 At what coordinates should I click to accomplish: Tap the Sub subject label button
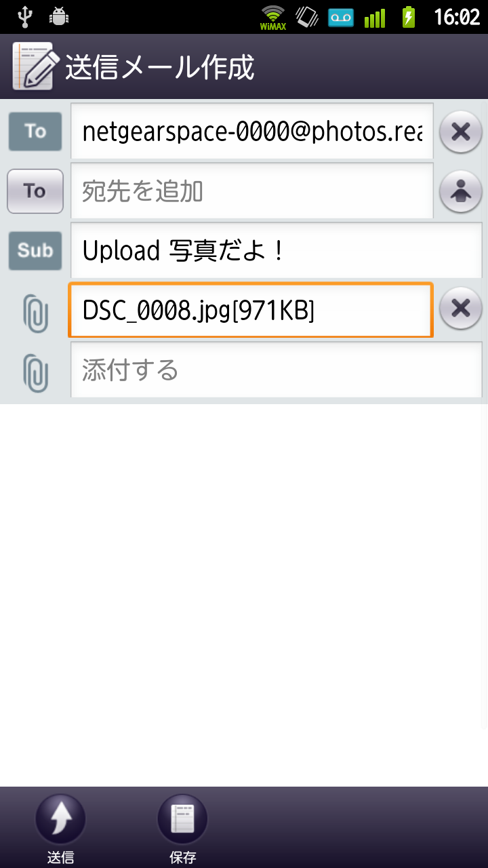coord(35,250)
